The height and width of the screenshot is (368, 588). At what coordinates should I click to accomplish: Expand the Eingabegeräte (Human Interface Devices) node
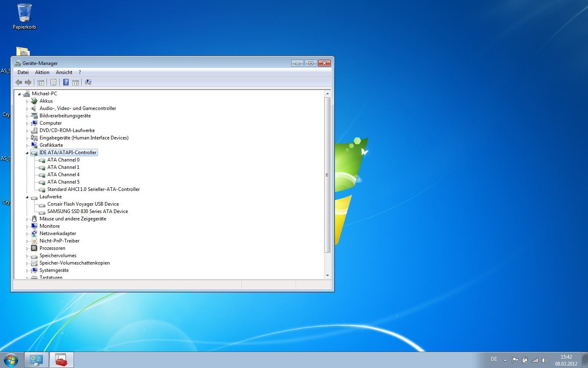point(27,138)
